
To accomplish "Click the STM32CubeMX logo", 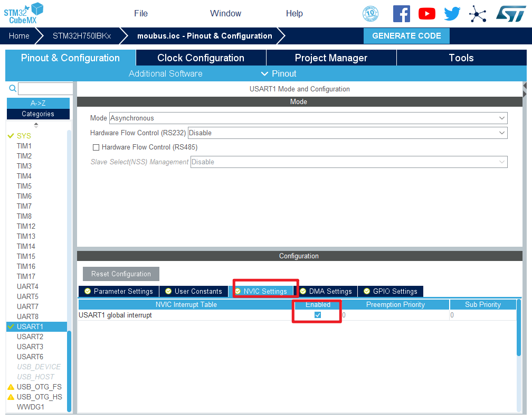I will click(24, 13).
